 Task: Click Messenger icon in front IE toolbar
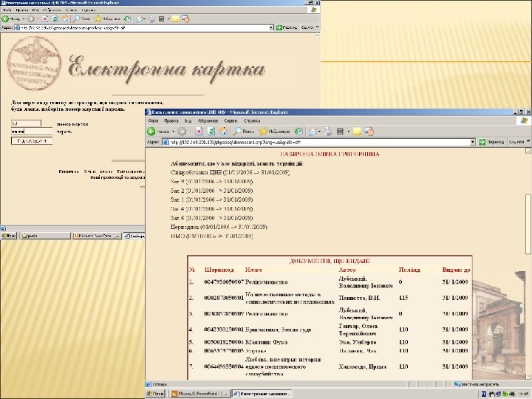click(369, 132)
